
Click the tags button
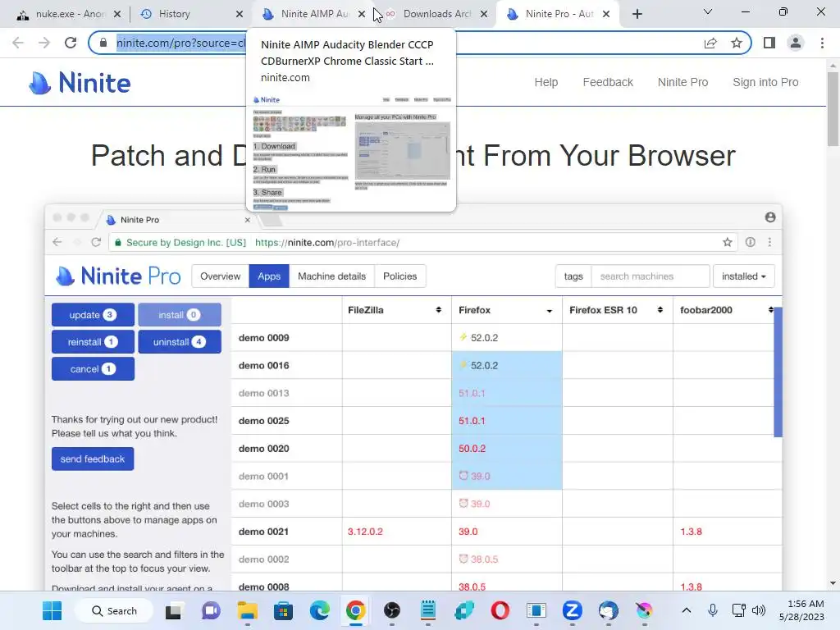(x=573, y=276)
